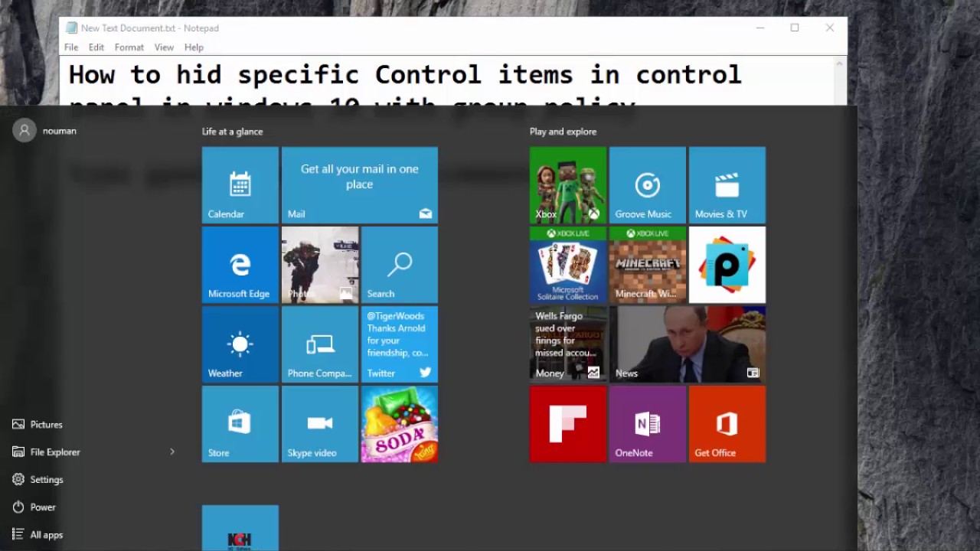Launch Microsoft Solitaire Collection tile

568,265
